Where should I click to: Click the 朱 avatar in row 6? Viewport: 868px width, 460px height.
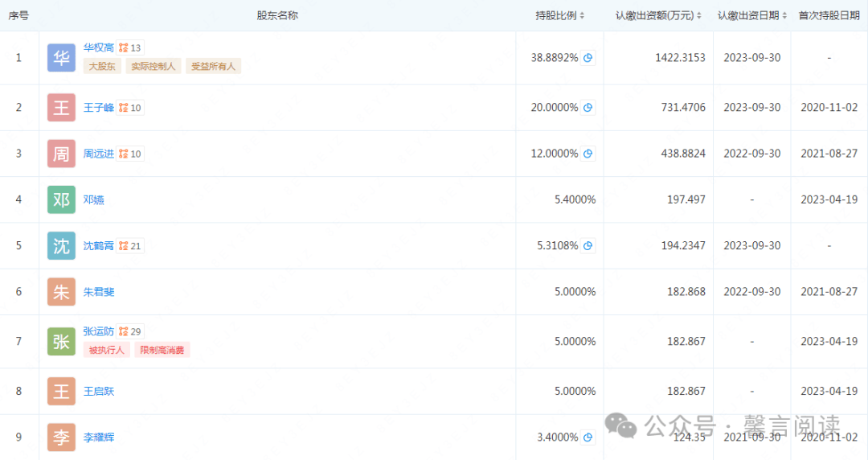pos(61,292)
